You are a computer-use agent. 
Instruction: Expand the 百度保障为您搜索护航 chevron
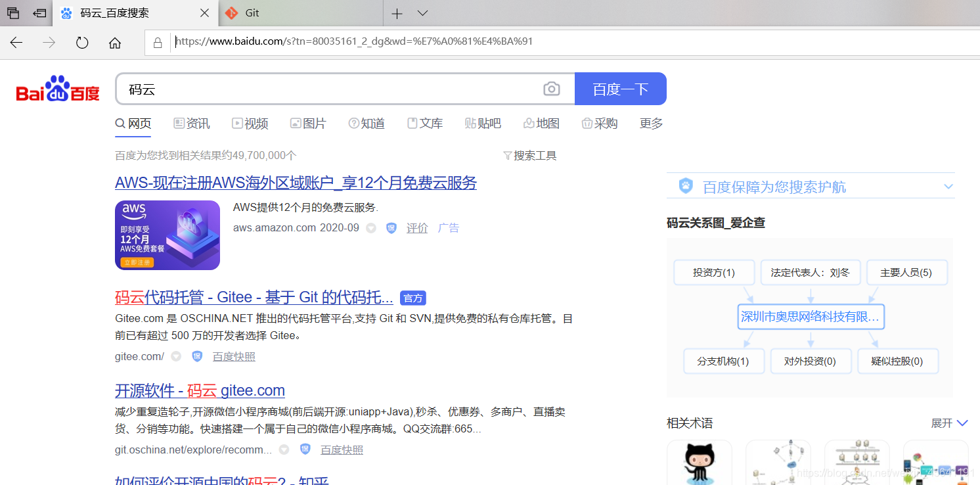948,187
